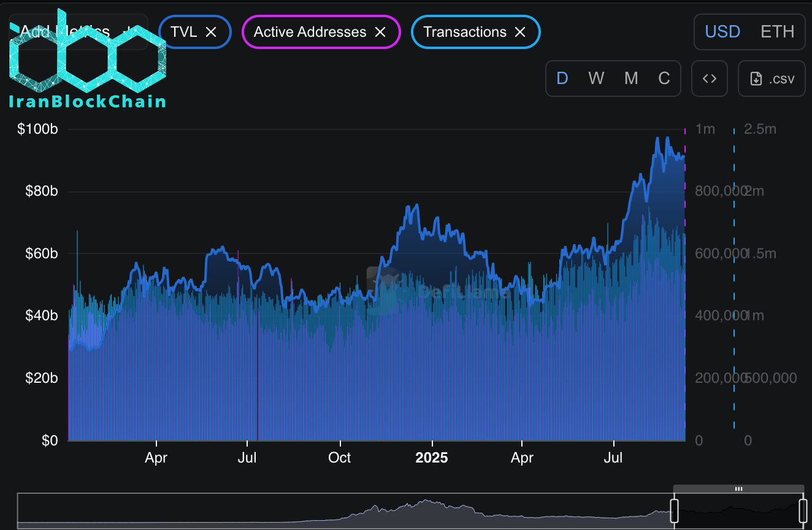
Task: Select the code brackets icon next to D W M C
Action: pos(710,79)
